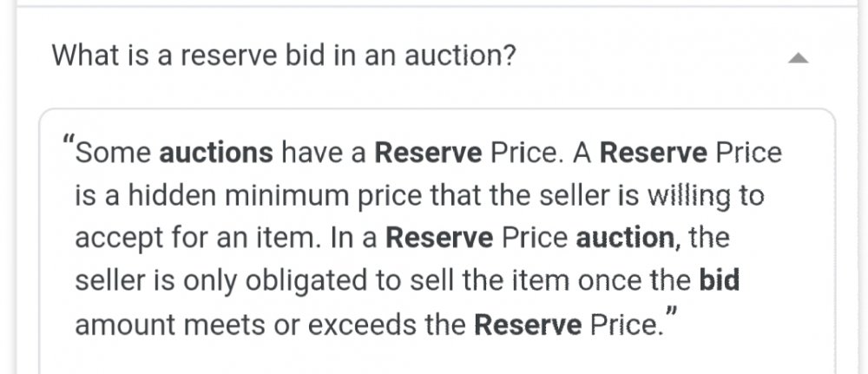Click the bold word "auctions" in the first line
868x374 pixels.
tap(216, 154)
